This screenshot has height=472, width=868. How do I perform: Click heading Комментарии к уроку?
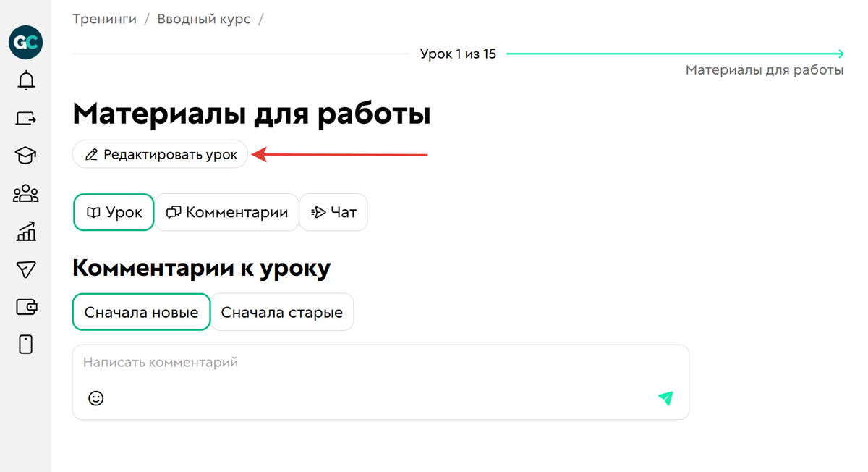[201, 268]
